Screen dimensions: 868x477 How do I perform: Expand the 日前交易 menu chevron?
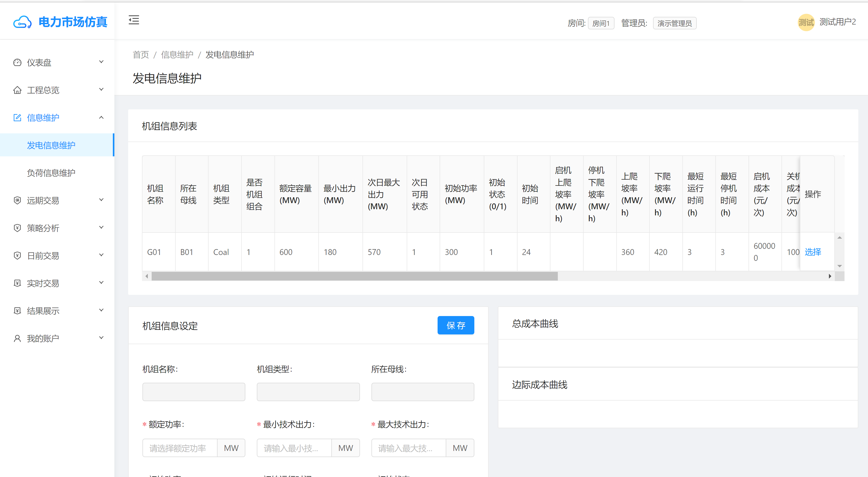click(101, 255)
